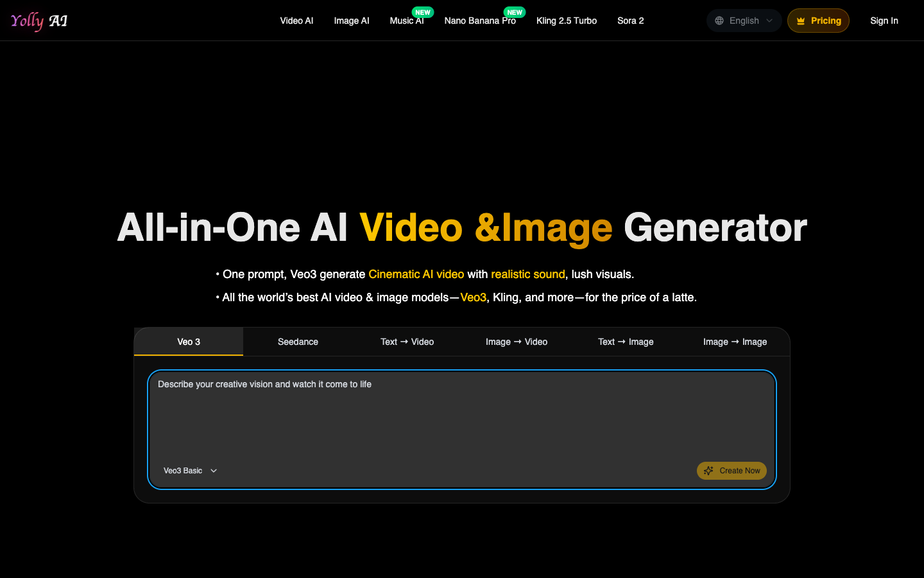
Task: Expand the English language dropdown chevron
Action: (x=769, y=21)
